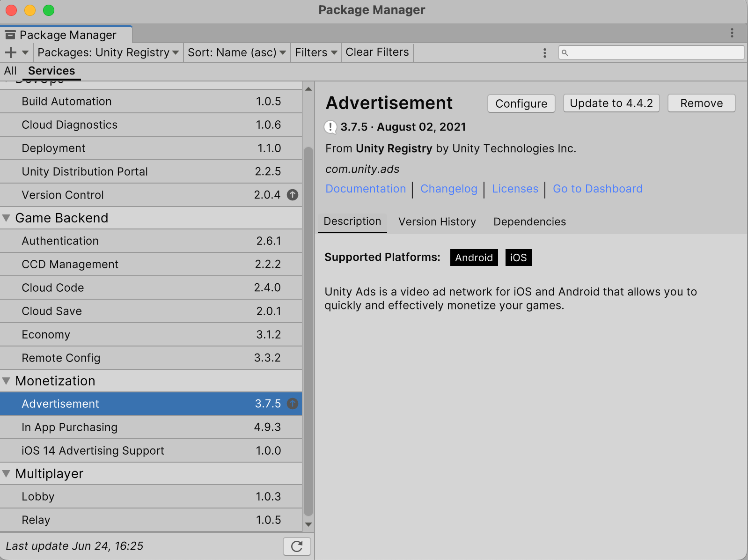Open the Go to Dashboard link
The width and height of the screenshot is (748, 560).
598,189
